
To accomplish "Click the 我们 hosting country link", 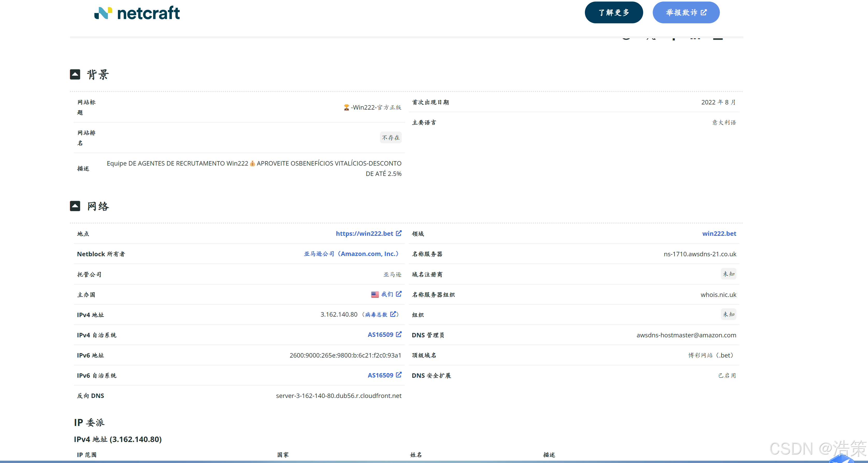I will [x=387, y=294].
